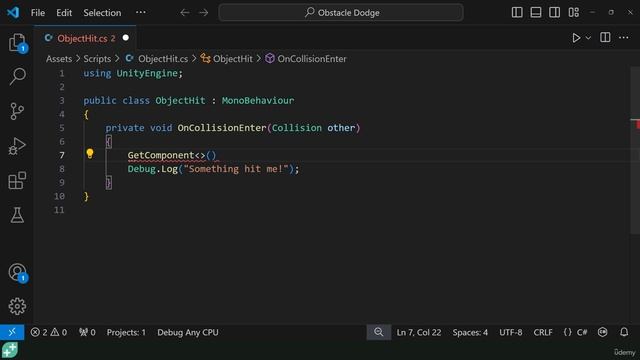Toggle the secondary side bar layout button
This screenshot has height=360, width=640.
[x=555, y=13]
